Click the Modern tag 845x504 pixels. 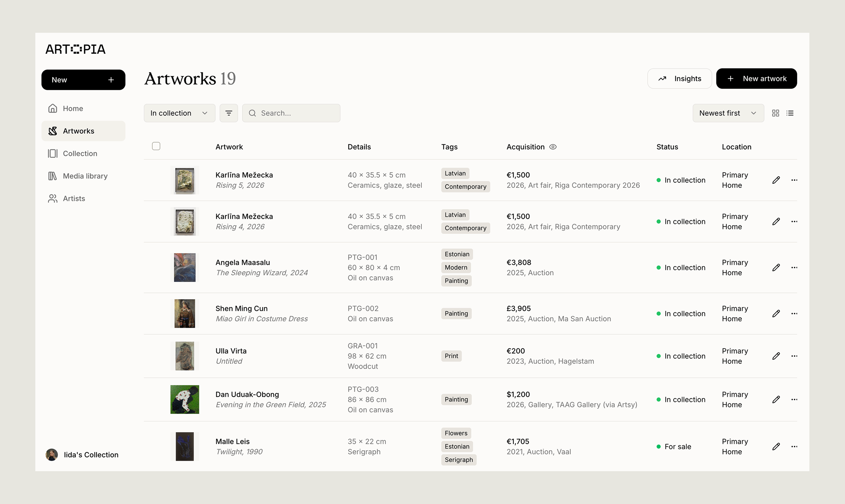[x=456, y=267]
